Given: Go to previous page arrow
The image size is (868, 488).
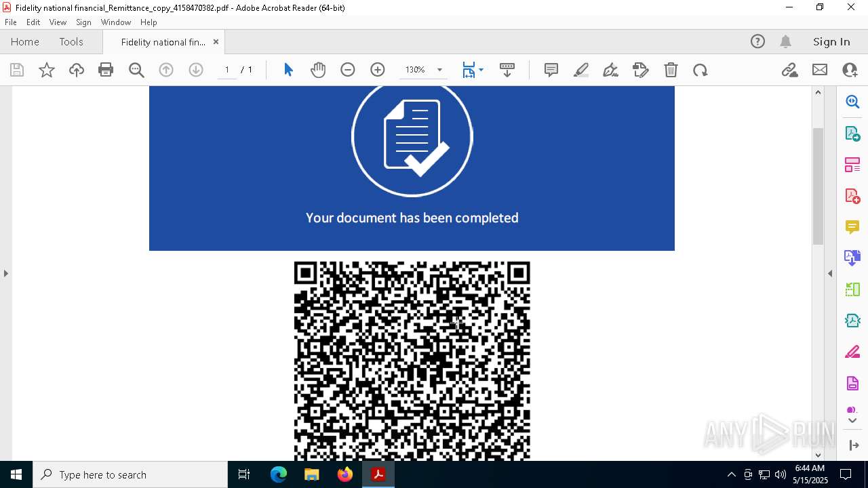Looking at the screenshot, I should pos(166,70).
